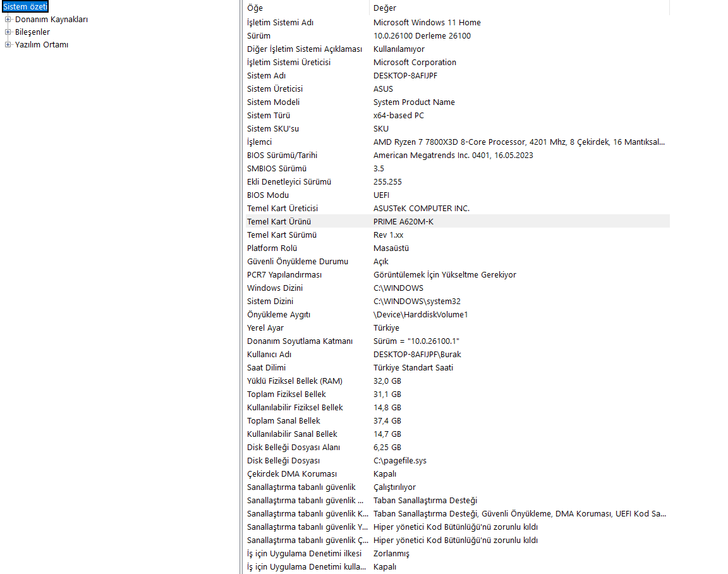This screenshot has height=574, width=728.
Task: Click the \Device\HarddiskVolume1 value
Action: pyautogui.click(x=421, y=315)
